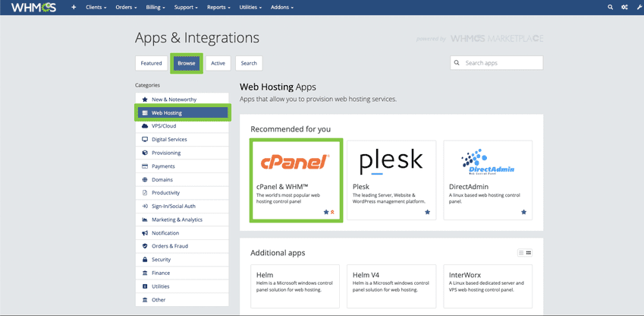The width and height of the screenshot is (644, 316).
Task: Select the Helm V4 app card
Action: (391, 286)
